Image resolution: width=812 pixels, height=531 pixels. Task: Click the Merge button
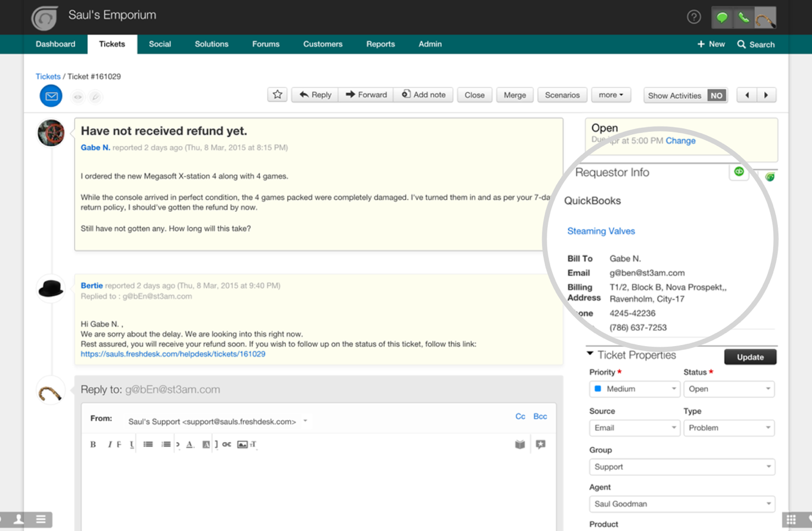(x=515, y=95)
